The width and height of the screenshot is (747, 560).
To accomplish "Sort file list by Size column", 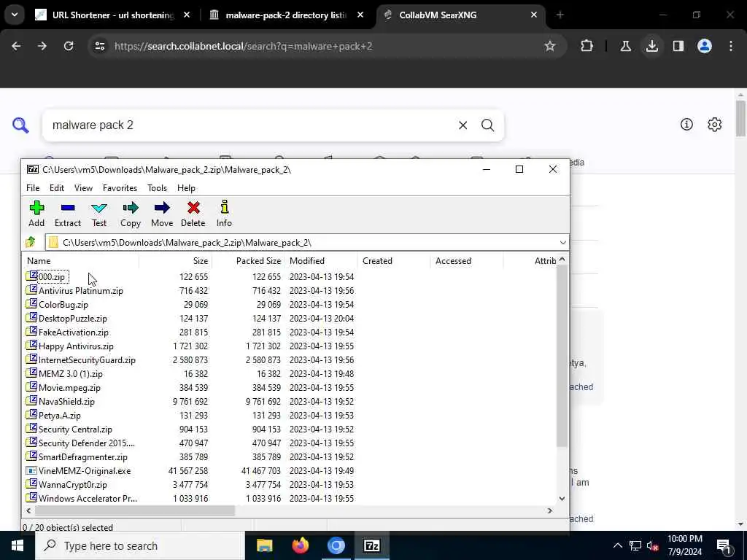I will pyautogui.click(x=175, y=261).
